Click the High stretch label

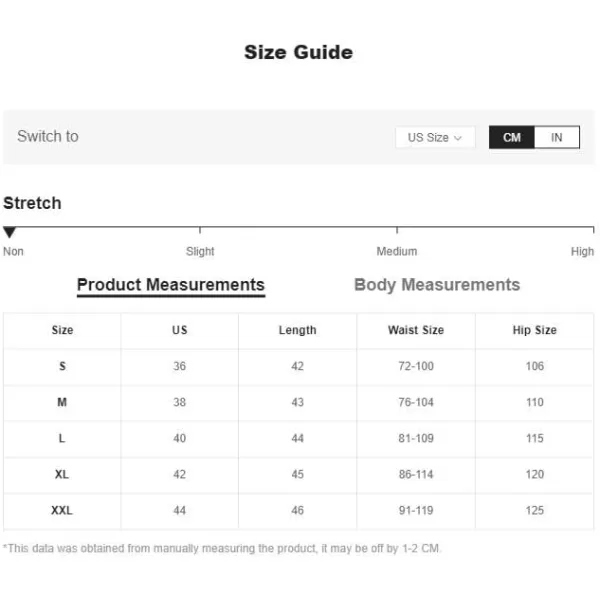[582, 251]
